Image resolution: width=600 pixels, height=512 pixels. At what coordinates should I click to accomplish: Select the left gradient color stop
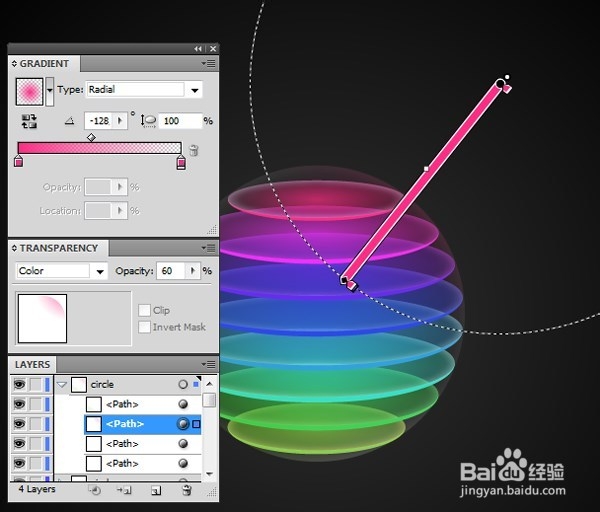click(18, 161)
